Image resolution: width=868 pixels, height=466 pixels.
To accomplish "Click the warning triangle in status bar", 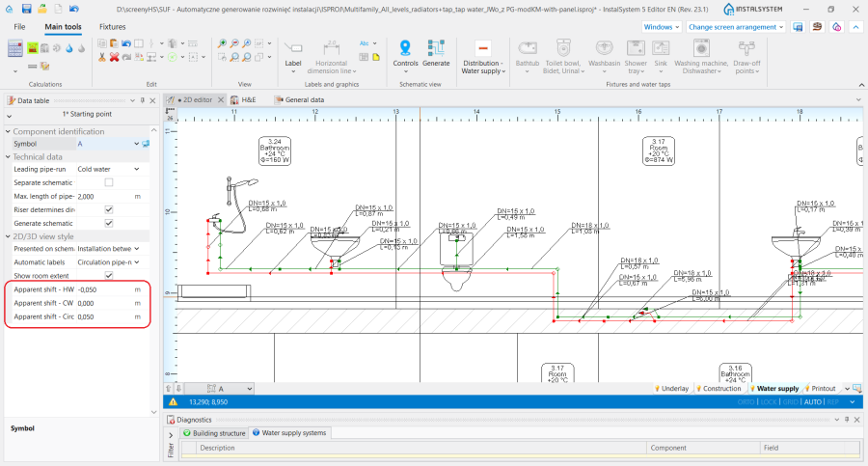I will pos(174,402).
